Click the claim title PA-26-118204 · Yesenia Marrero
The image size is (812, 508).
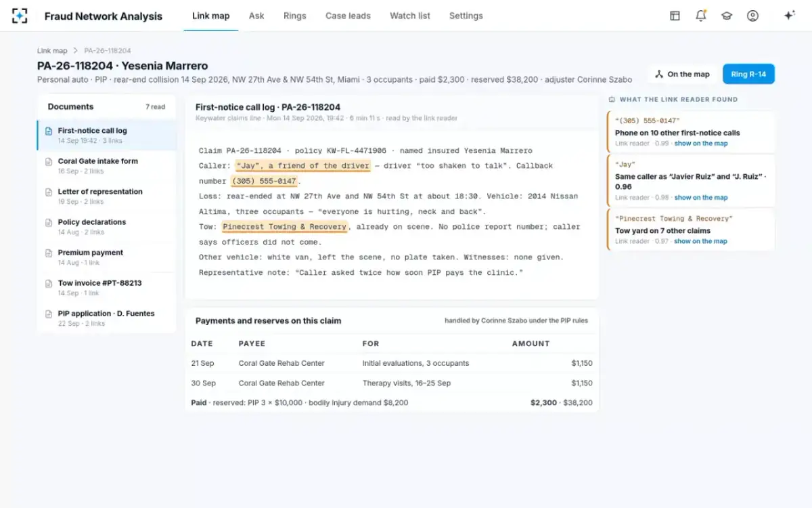pos(122,66)
